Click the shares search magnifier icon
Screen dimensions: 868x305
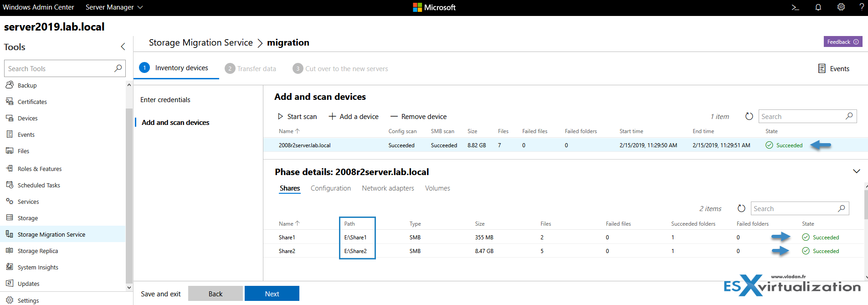coord(842,208)
